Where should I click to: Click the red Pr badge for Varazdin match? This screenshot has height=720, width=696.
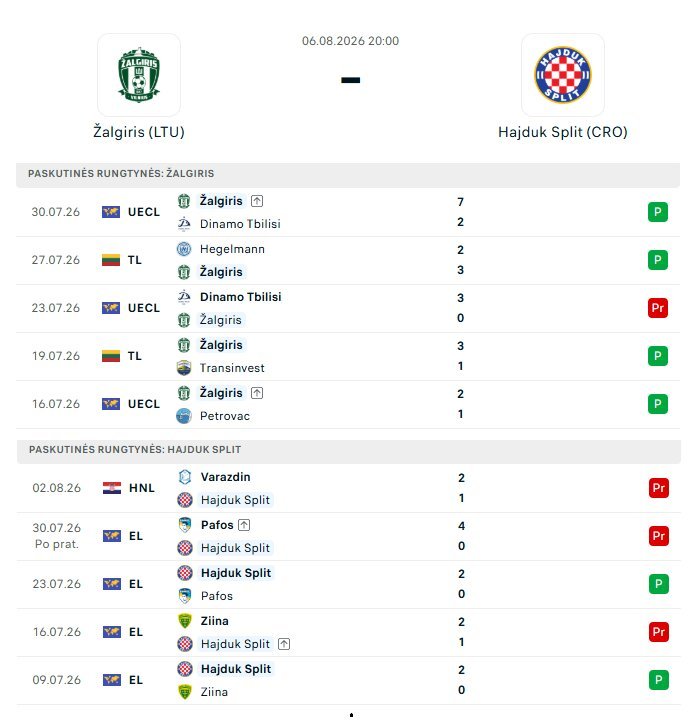(658, 488)
